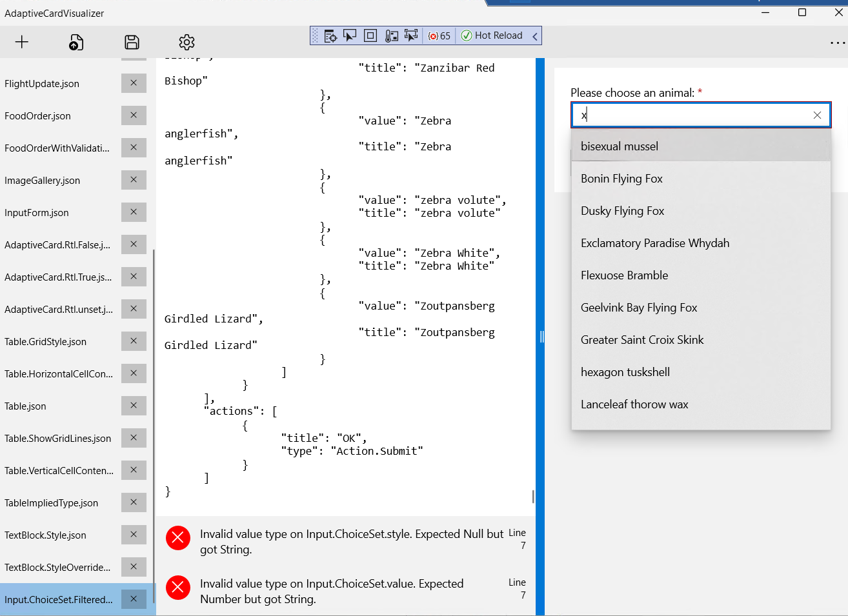The image size is (848, 616).
Task: Collapse the debug toolbar with its chevron
Action: click(x=534, y=35)
